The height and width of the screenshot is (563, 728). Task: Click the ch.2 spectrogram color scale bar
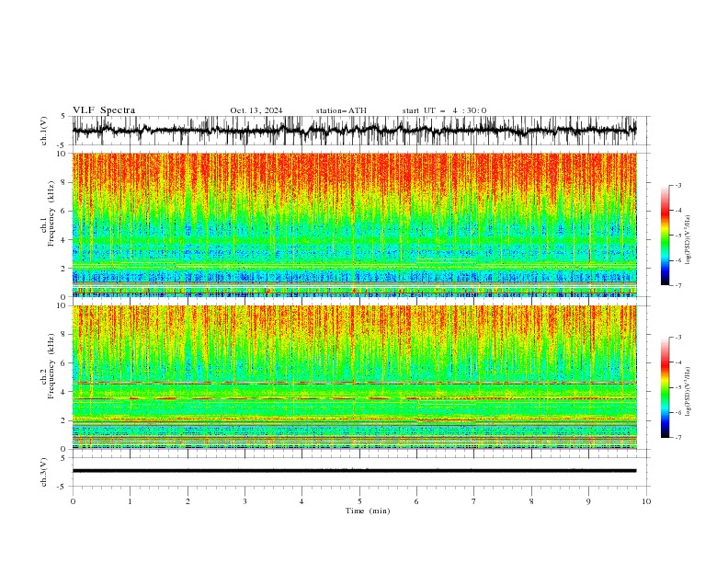[665, 387]
